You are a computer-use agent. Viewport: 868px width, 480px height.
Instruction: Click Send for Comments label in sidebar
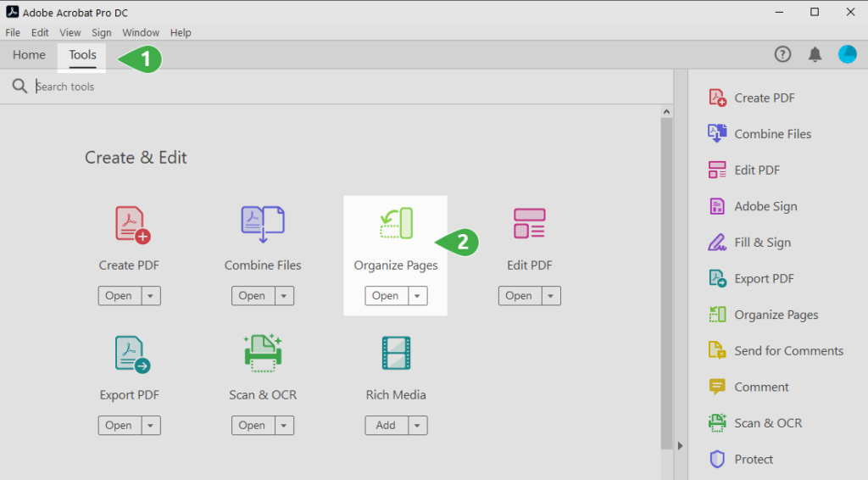tap(789, 351)
